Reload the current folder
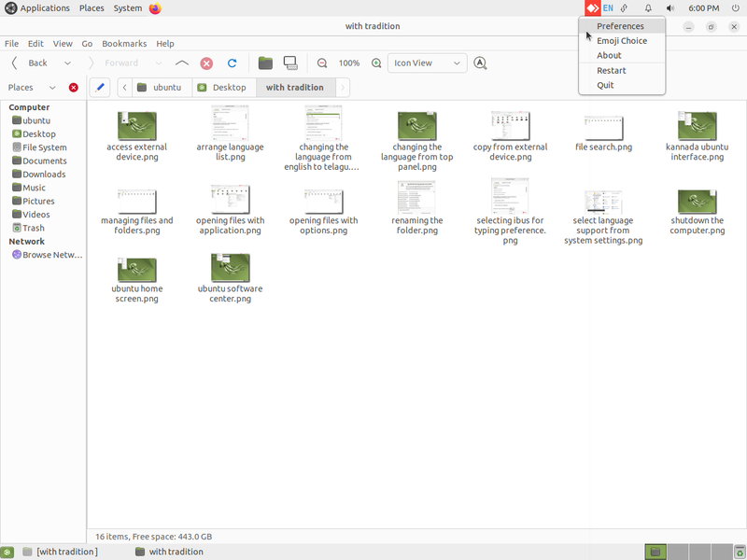The width and height of the screenshot is (747, 560). pos(232,63)
